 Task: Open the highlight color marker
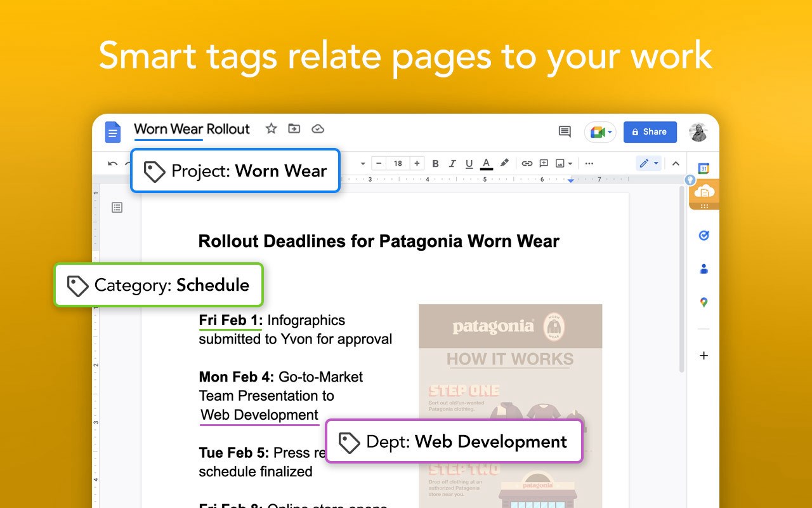pos(504,163)
